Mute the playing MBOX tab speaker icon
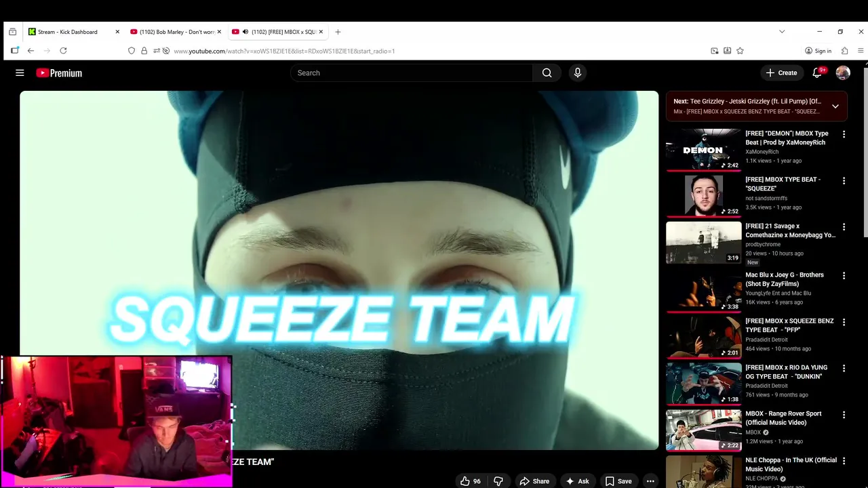Viewport: 868px width, 488px height. (x=245, y=32)
